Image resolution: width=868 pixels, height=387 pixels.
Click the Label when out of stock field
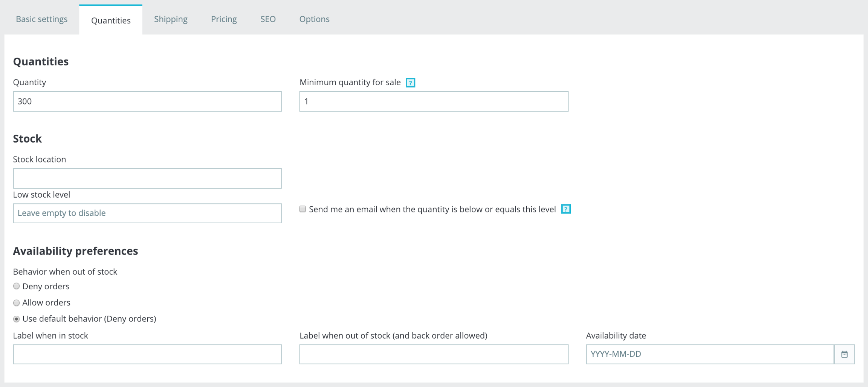(434, 354)
